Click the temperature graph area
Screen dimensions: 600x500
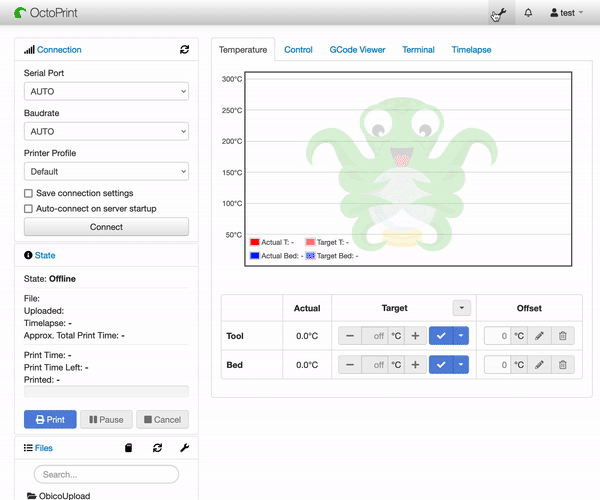408,169
